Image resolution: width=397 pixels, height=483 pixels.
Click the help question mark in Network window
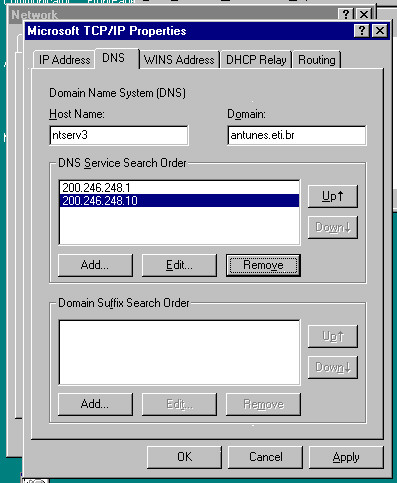tap(346, 14)
